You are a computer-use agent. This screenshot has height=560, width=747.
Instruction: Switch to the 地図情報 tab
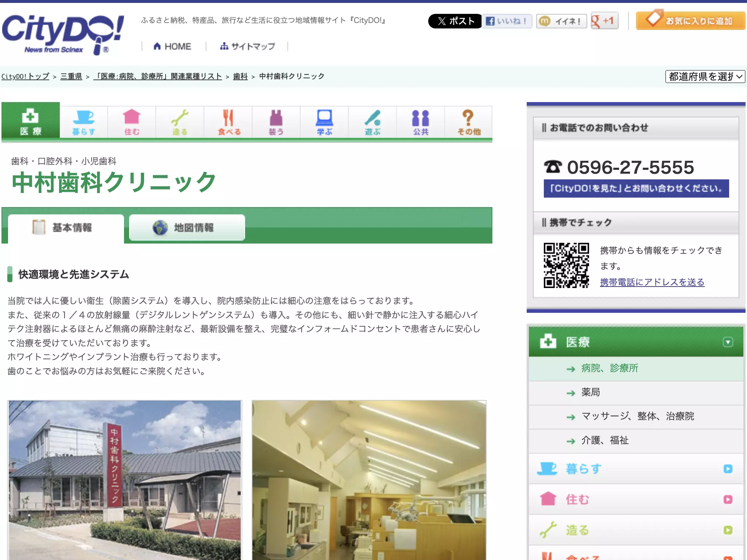pyautogui.click(x=187, y=227)
